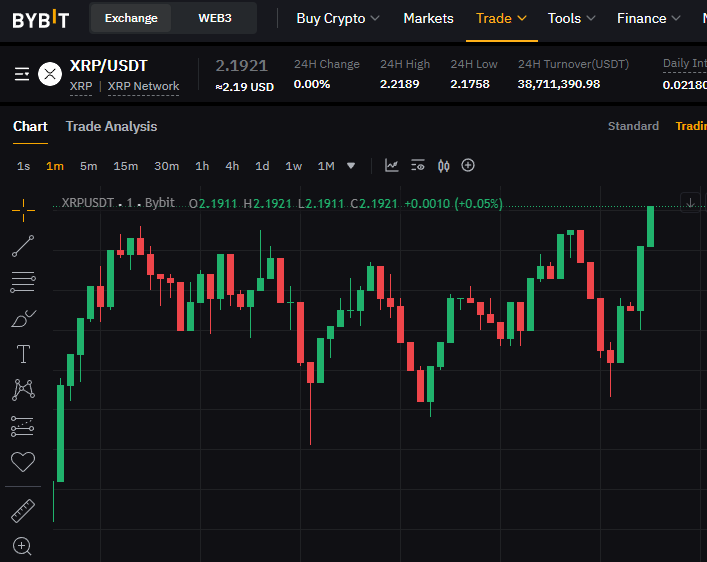Click the 24H High value 2.2189
Image resolution: width=707 pixels, height=562 pixels.
pos(399,84)
